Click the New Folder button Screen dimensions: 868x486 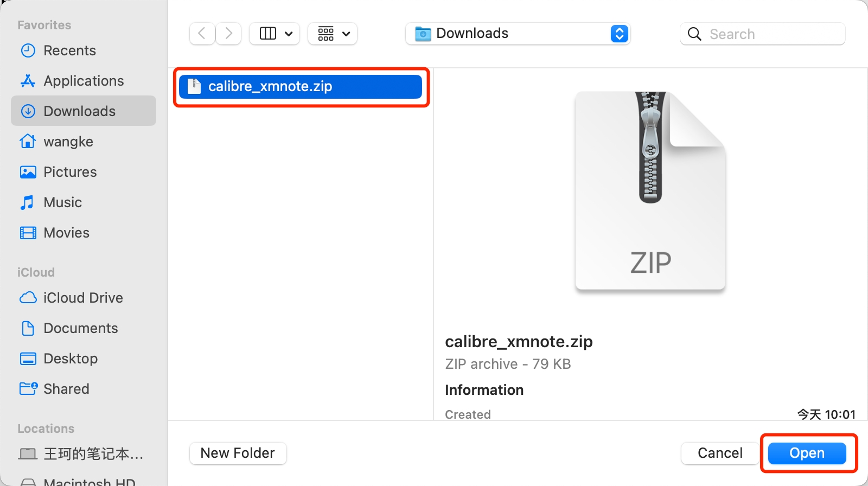tap(238, 453)
